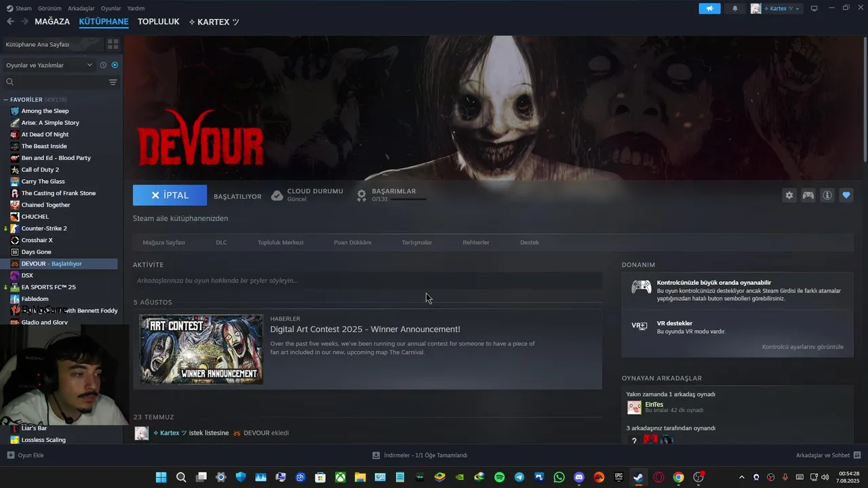Open advanced filter options icon
This screenshot has height=488, width=868.
click(113, 82)
